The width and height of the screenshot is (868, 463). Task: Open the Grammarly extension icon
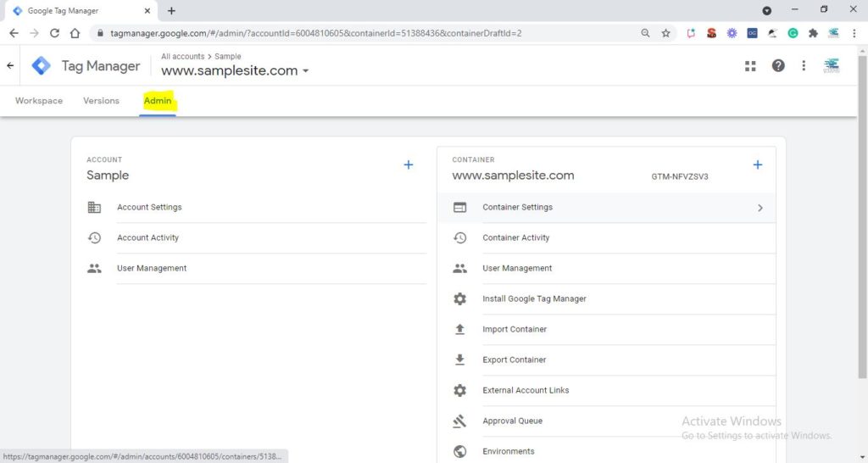point(793,33)
